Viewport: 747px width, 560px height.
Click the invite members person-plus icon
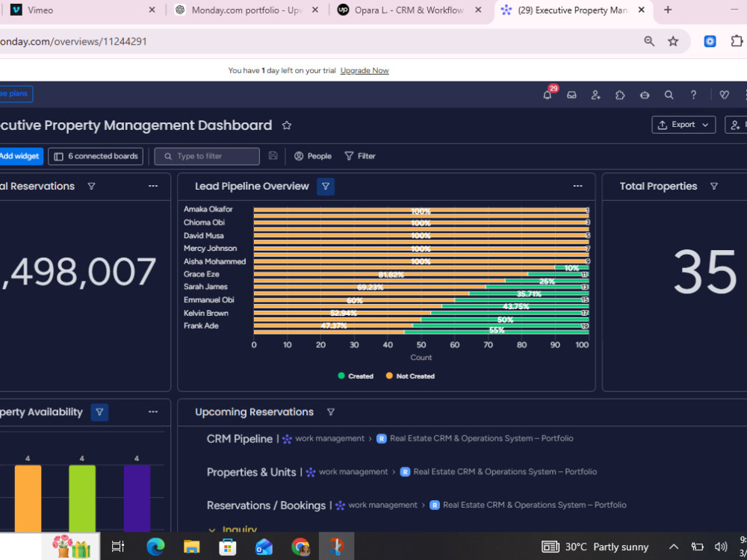click(595, 95)
